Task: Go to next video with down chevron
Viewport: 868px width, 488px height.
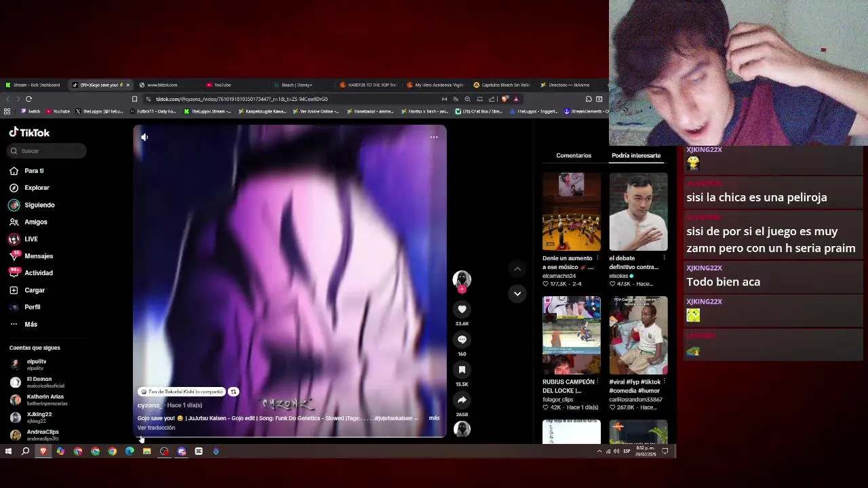Action: pos(517,293)
